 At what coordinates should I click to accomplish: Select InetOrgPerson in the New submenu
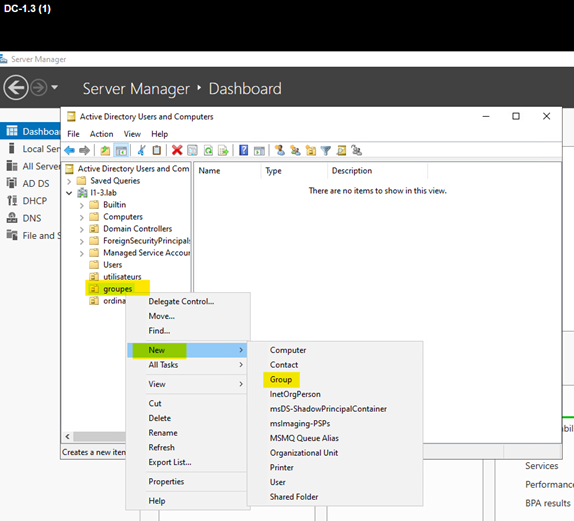tap(335, 394)
